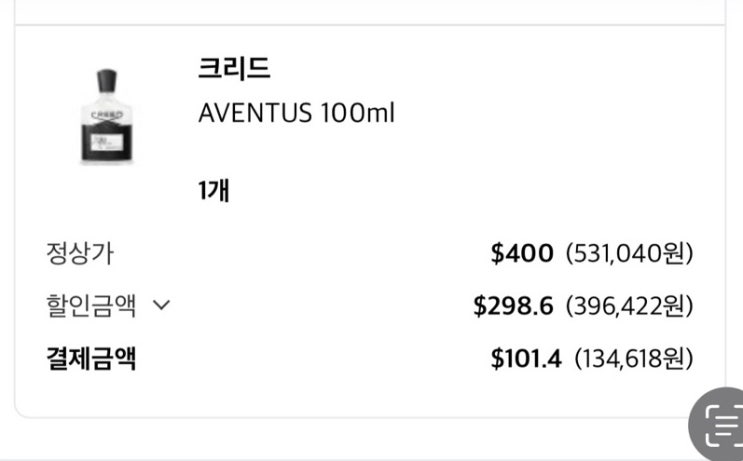743x461 pixels.
Task: Select the $400 regular price
Action: (521, 253)
